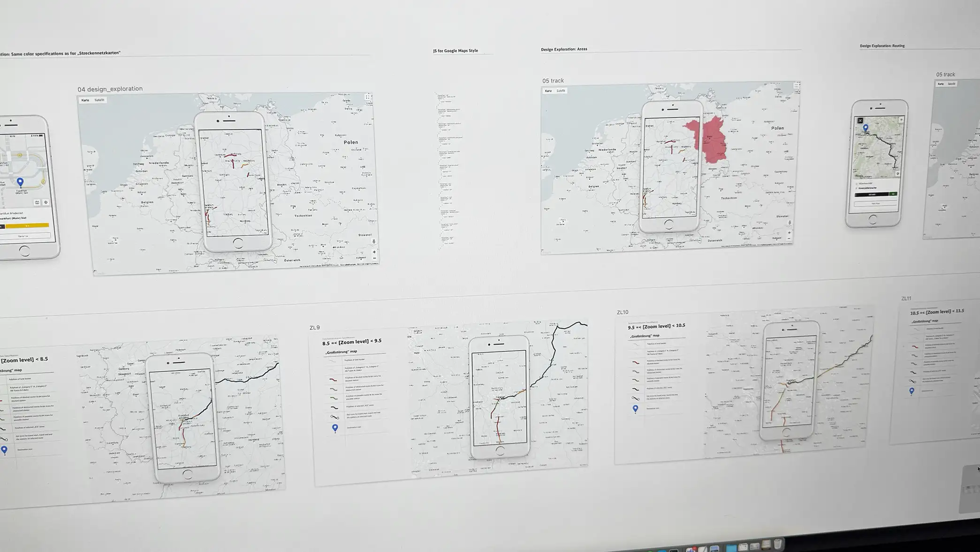Click the Trash icon in the Dock
This screenshot has height=552, width=980.
pyautogui.click(x=778, y=544)
